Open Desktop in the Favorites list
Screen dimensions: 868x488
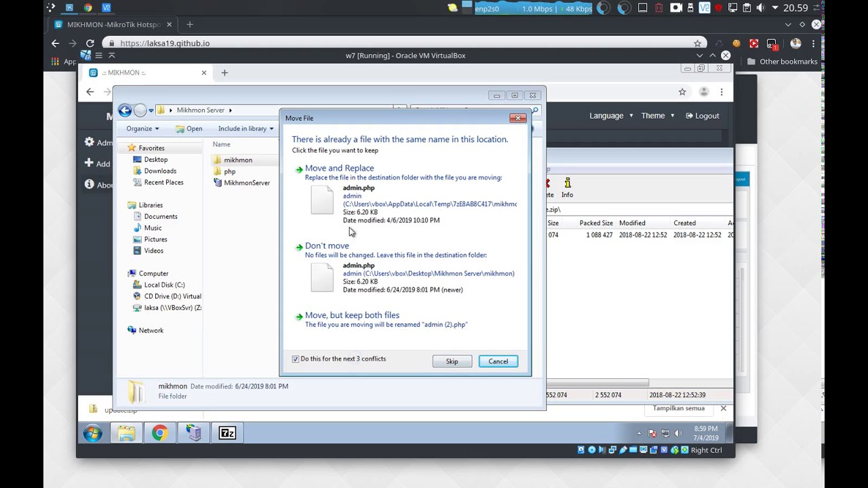tap(155, 159)
